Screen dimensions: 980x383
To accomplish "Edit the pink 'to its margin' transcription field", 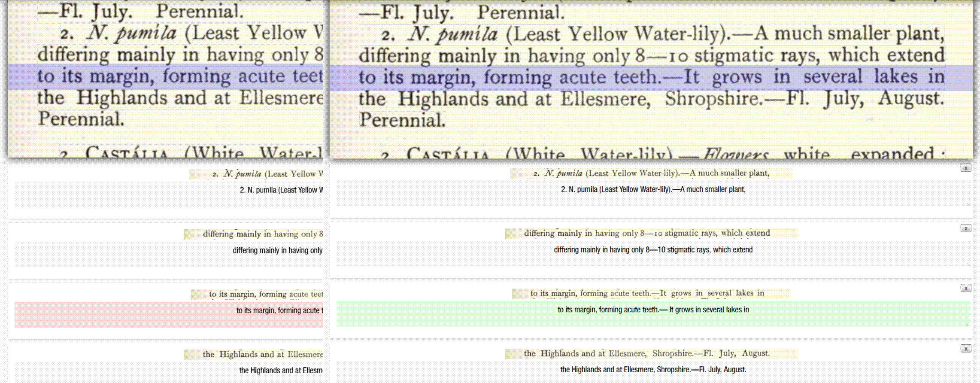I will (x=168, y=315).
